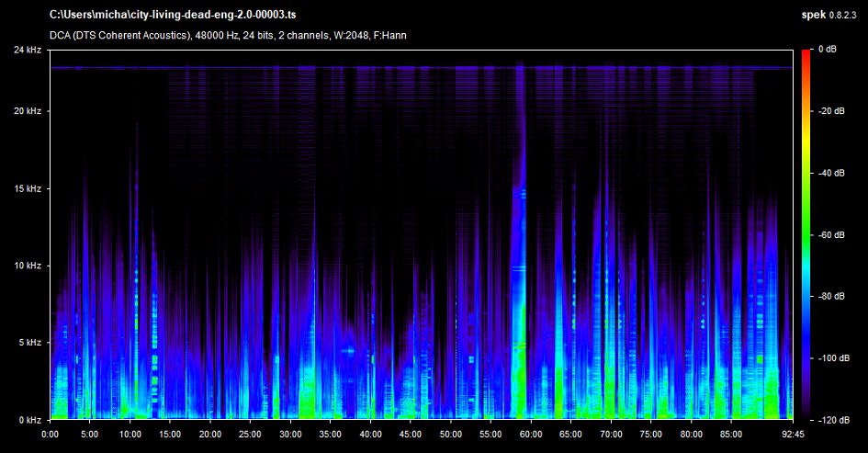Click the 45:00 time axis marker
The height and width of the screenshot is (453, 868).
(410, 434)
